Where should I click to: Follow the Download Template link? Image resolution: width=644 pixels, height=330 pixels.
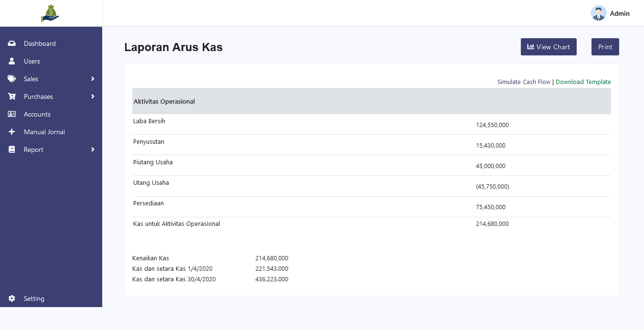(x=583, y=82)
